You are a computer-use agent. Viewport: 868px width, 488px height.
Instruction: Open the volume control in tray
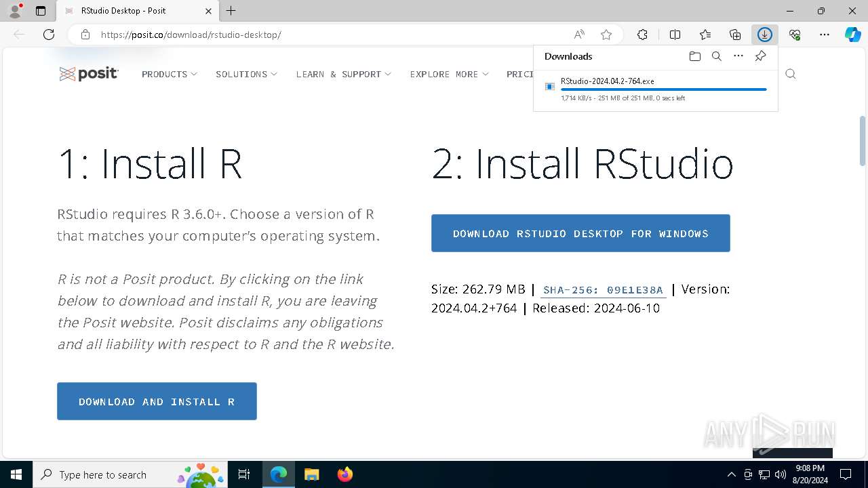[x=781, y=474]
